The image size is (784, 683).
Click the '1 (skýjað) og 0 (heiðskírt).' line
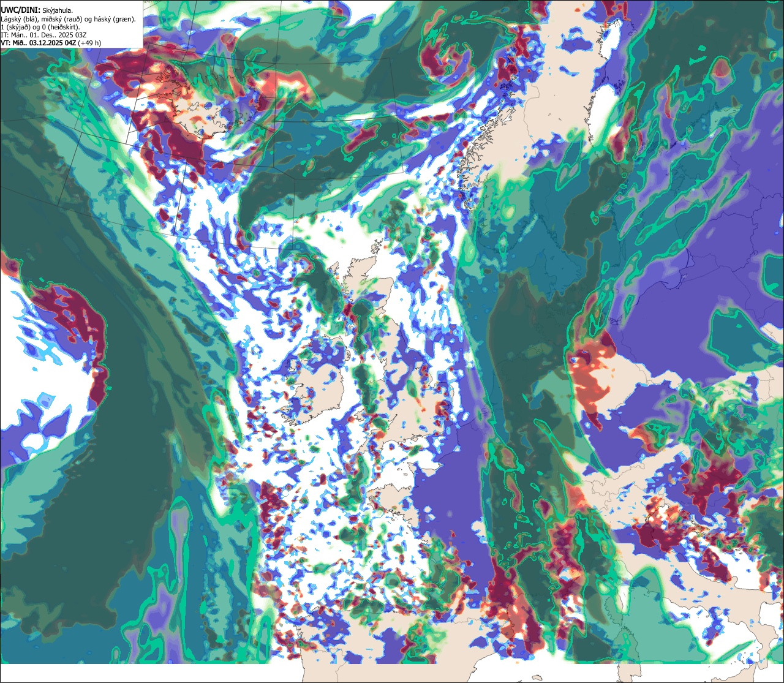[40, 27]
